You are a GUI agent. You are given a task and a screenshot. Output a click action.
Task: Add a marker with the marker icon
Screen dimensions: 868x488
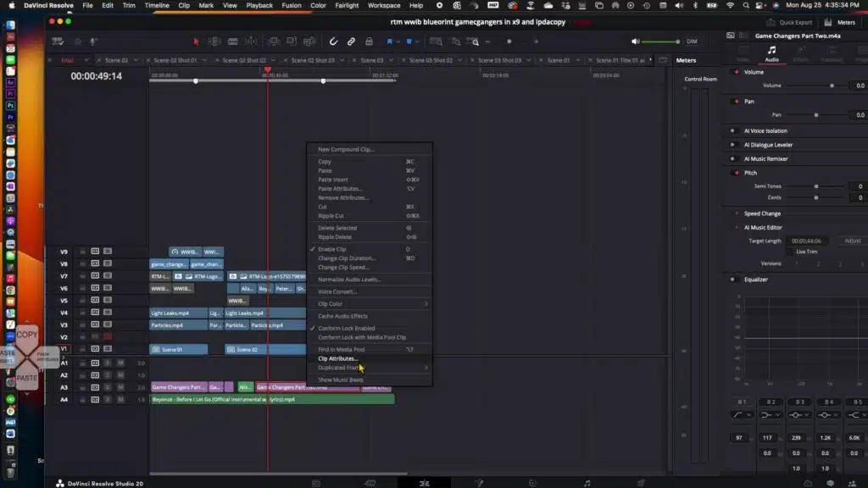point(410,40)
